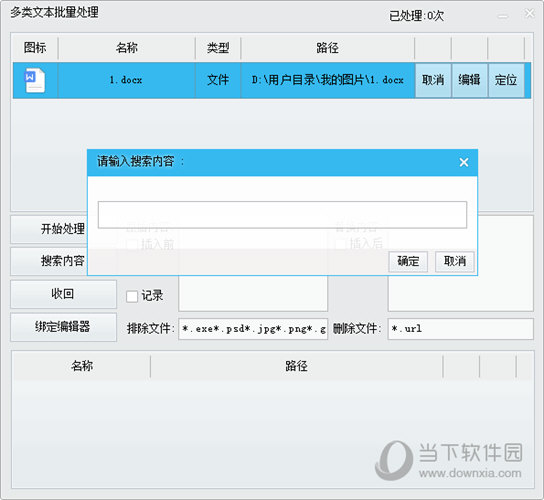544x500 pixels.
Task: Select the 1.docx file name cell
Action: click(126, 80)
